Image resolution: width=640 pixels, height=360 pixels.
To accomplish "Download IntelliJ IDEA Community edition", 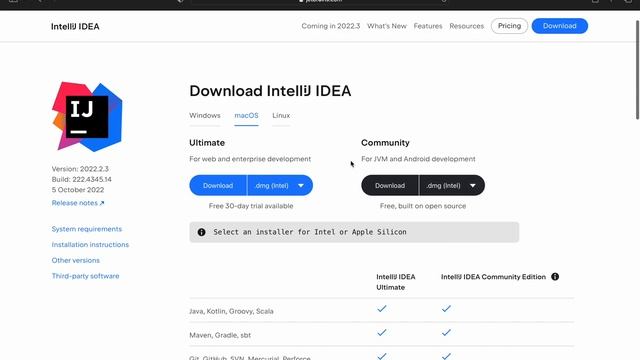I will (390, 185).
